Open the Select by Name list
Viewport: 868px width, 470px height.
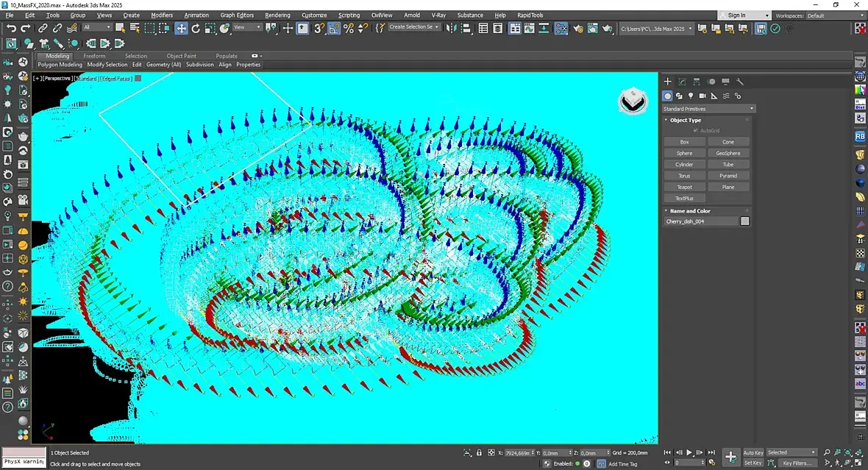point(135,28)
